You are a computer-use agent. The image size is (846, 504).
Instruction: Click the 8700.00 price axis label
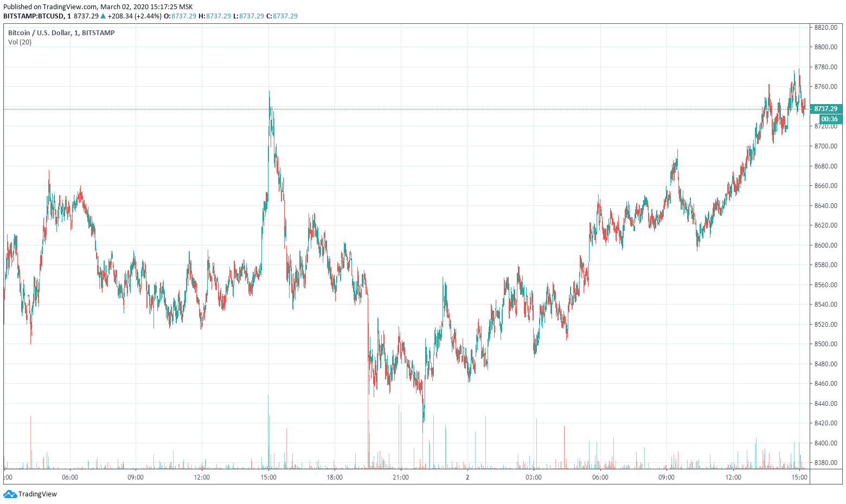[826, 146]
